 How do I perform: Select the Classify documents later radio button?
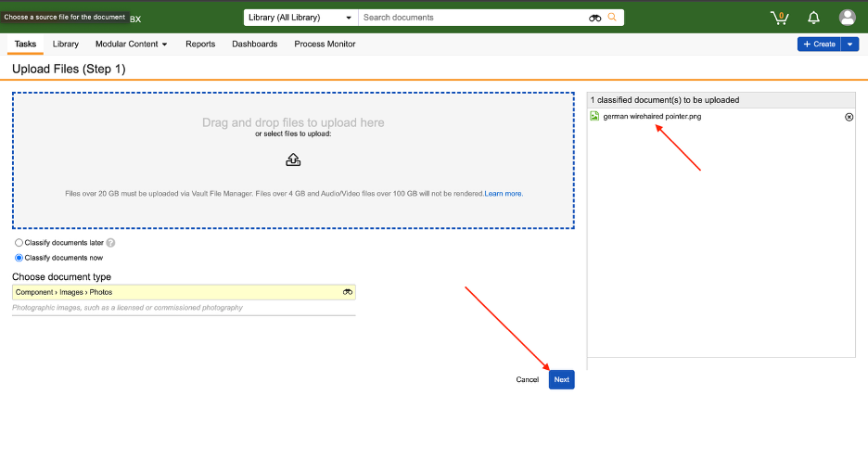(19, 242)
